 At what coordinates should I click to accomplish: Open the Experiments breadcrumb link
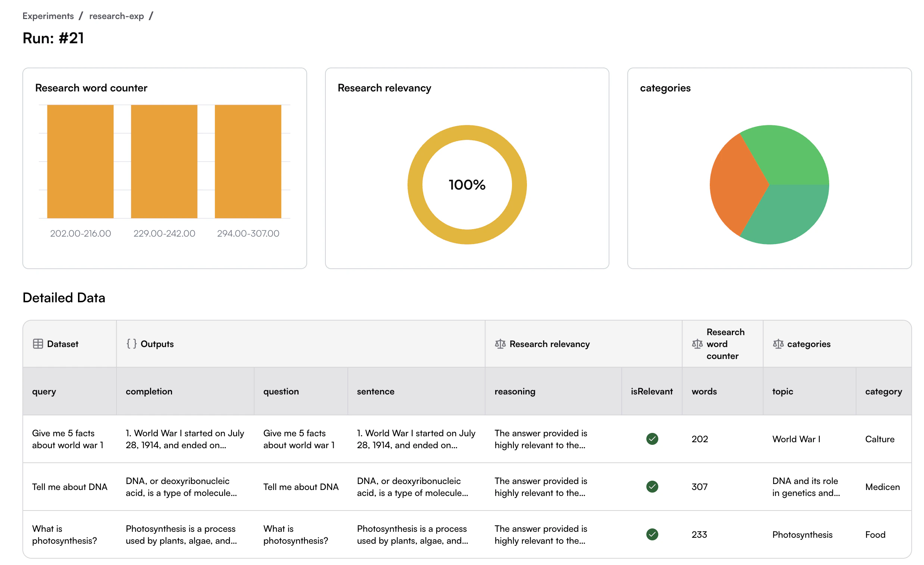pyautogui.click(x=48, y=16)
